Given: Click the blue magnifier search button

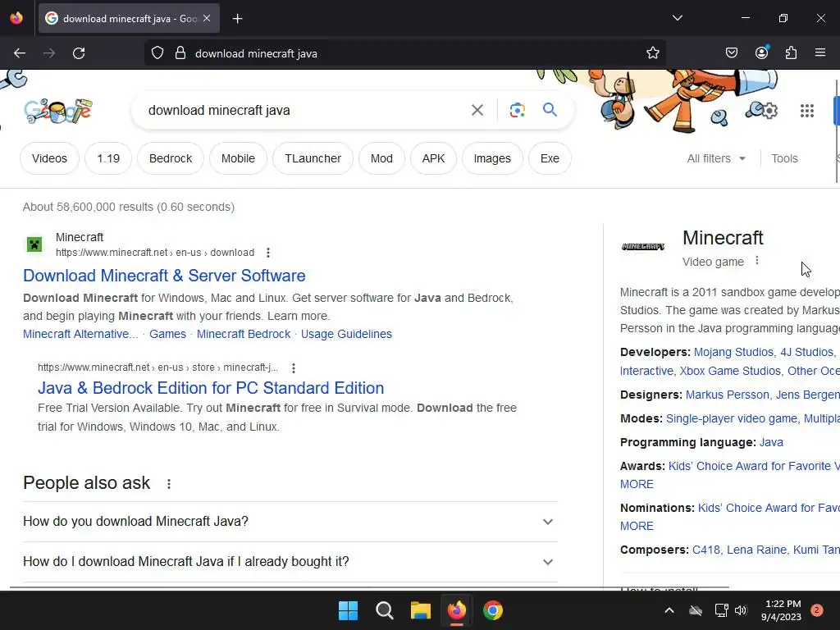Looking at the screenshot, I should pos(550,110).
